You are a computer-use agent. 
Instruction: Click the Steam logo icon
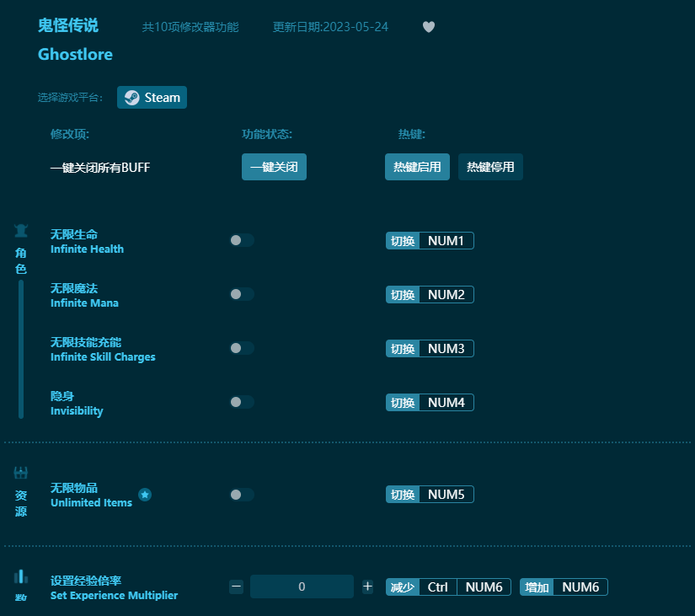(131, 97)
